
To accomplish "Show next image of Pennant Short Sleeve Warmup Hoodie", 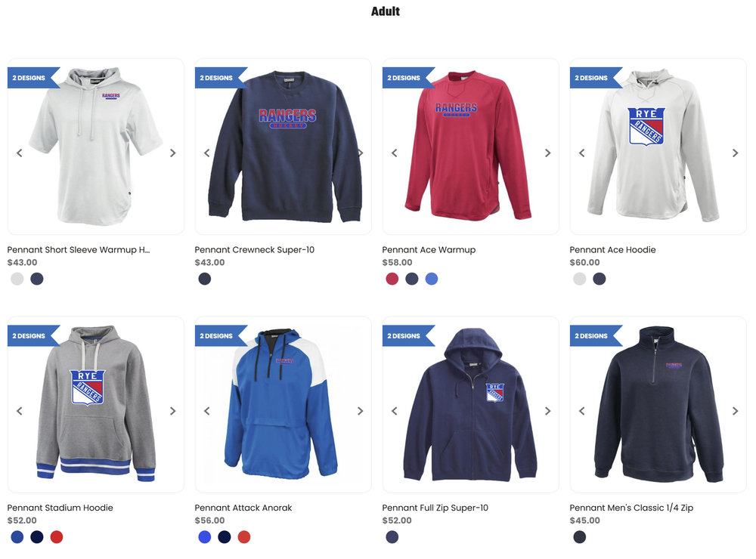I will click(x=172, y=153).
